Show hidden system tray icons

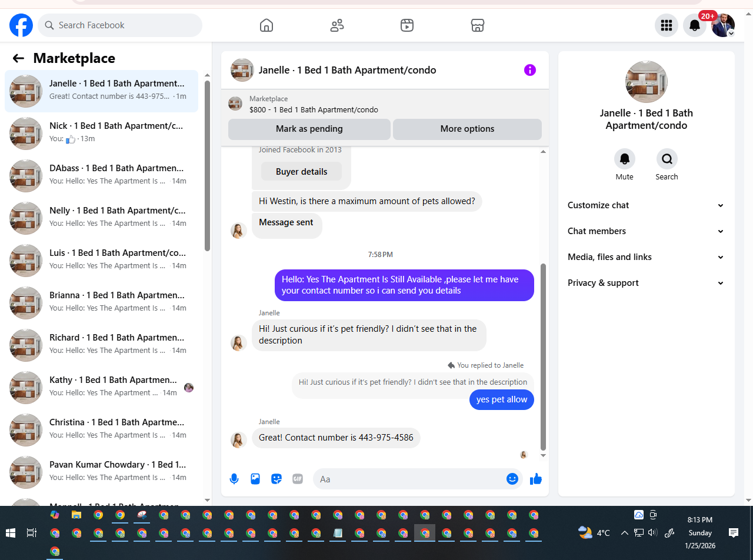coord(625,533)
